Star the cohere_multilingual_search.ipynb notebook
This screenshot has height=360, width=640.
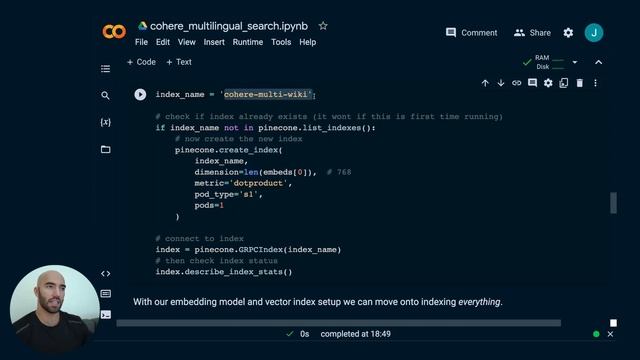coord(323,26)
